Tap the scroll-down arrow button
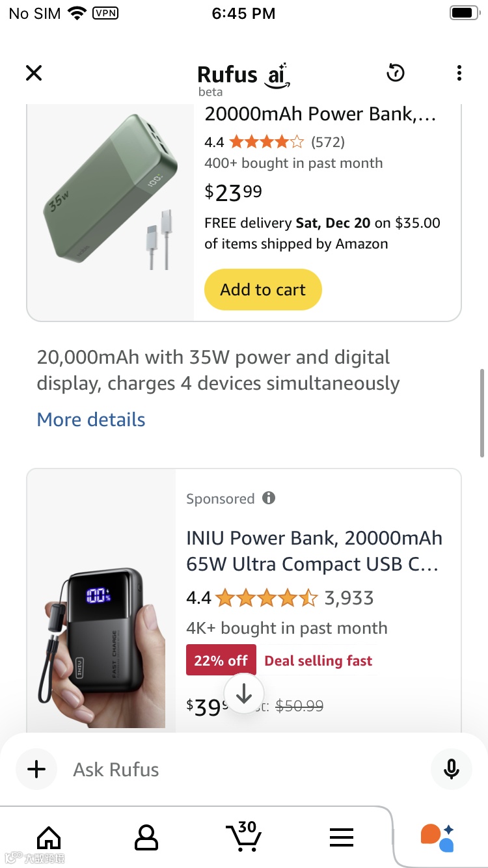The width and height of the screenshot is (488, 868). point(244,694)
